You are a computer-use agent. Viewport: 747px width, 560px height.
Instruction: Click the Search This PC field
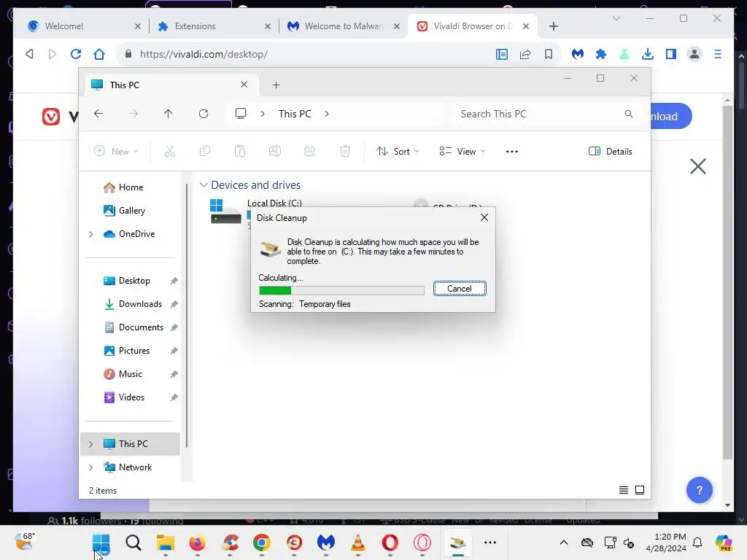[546, 114]
